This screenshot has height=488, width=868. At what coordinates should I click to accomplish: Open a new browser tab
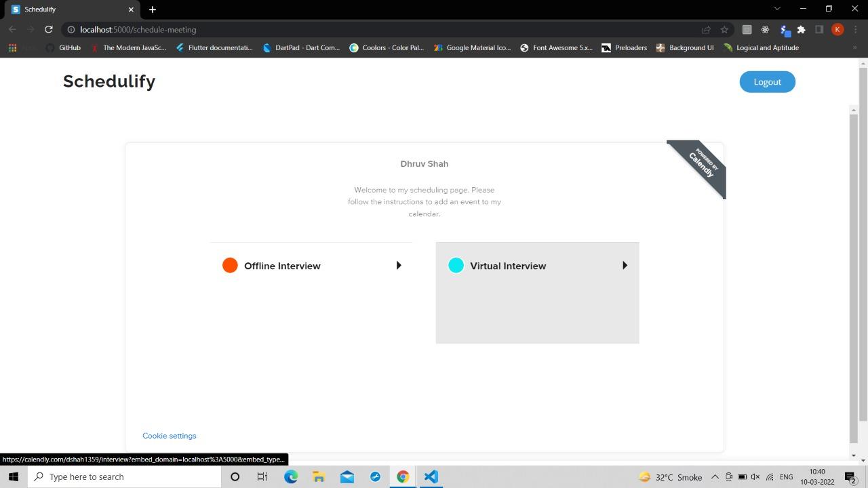153,9
